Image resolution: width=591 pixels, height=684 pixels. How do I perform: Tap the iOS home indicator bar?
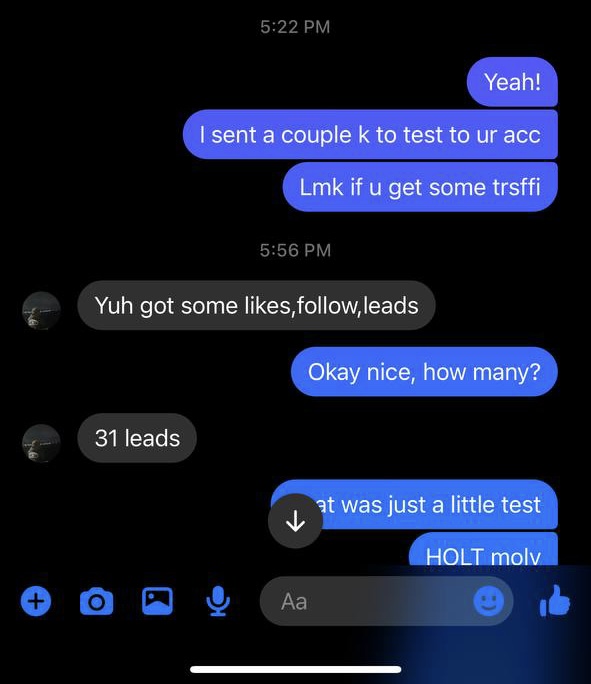point(296,669)
